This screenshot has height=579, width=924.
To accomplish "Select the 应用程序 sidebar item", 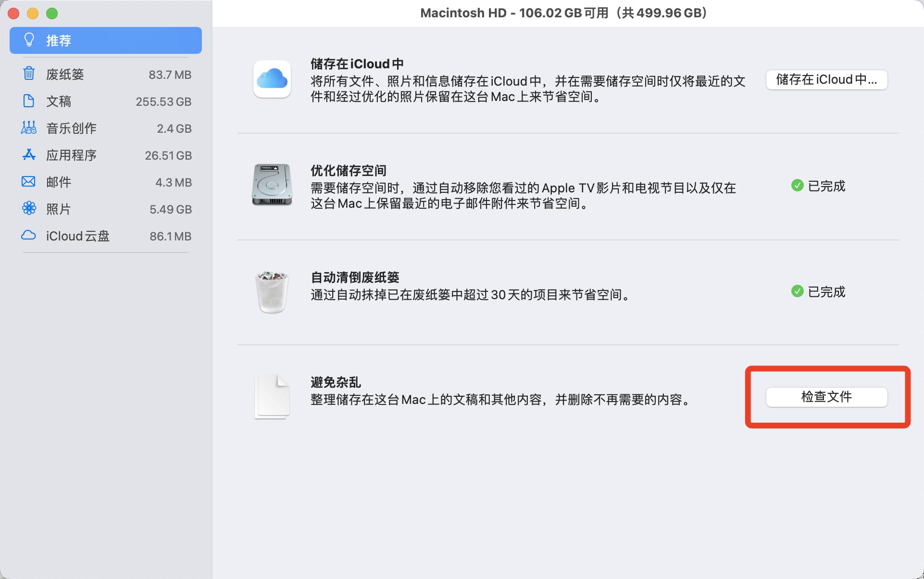I will [x=71, y=155].
